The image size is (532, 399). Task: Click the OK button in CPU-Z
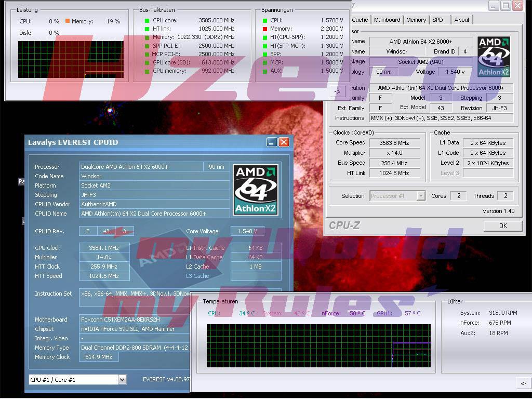(x=503, y=226)
